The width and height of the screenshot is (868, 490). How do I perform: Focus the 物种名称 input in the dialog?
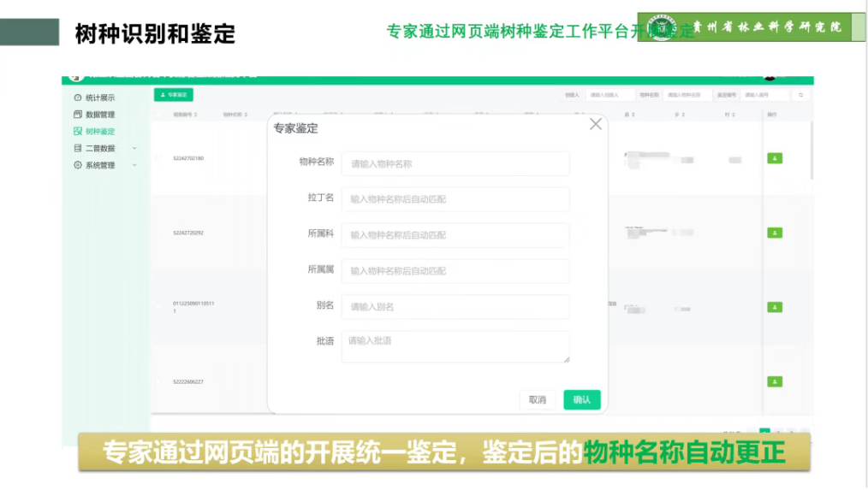tap(455, 163)
